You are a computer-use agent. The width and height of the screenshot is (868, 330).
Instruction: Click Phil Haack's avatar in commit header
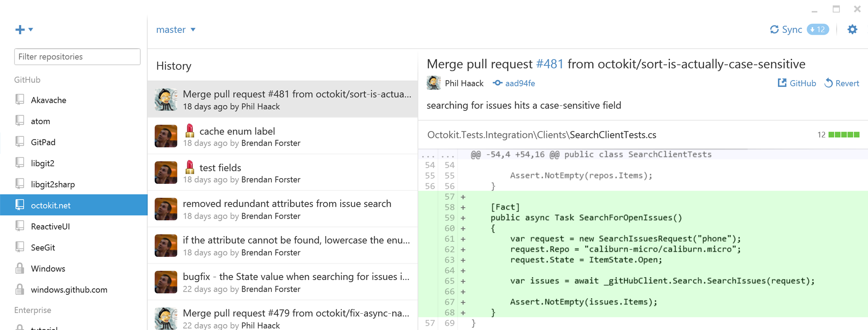tap(434, 83)
